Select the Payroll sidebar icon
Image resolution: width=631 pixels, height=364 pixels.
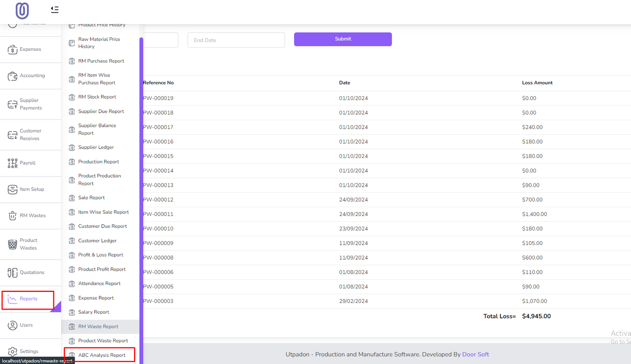pos(13,163)
